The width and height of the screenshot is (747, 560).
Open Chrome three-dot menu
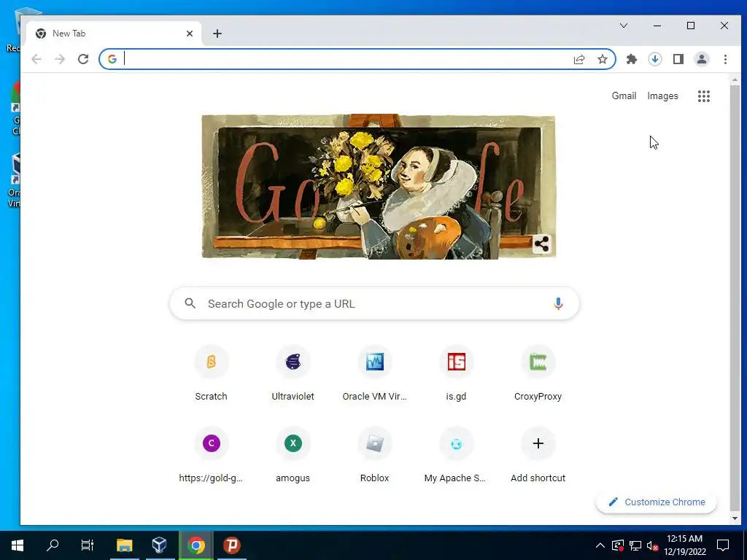[725, 59]
